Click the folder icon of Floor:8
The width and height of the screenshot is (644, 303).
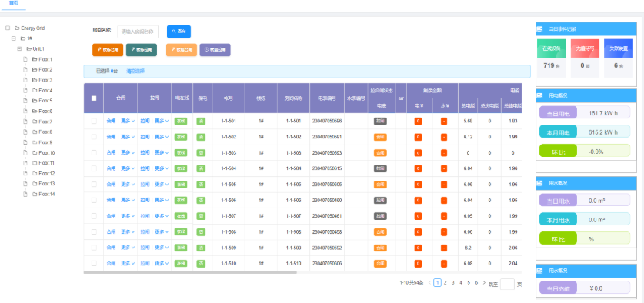(x=35, y=132)
